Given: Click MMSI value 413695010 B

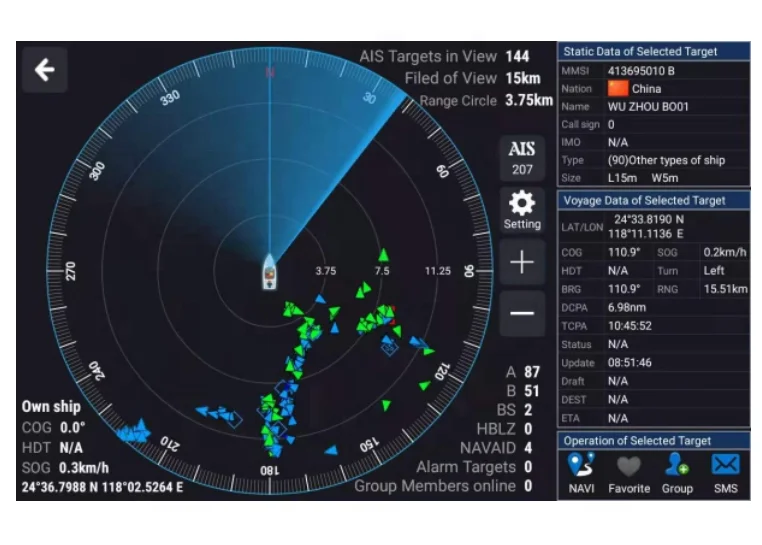Looking at the screenshot, I should point(641,71).
